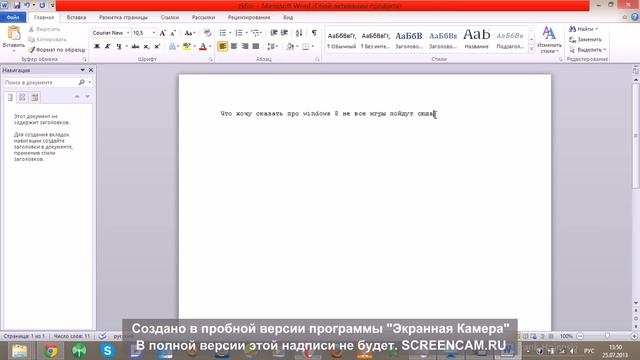
Task: Click the search document input field
Action: [40, 82]
